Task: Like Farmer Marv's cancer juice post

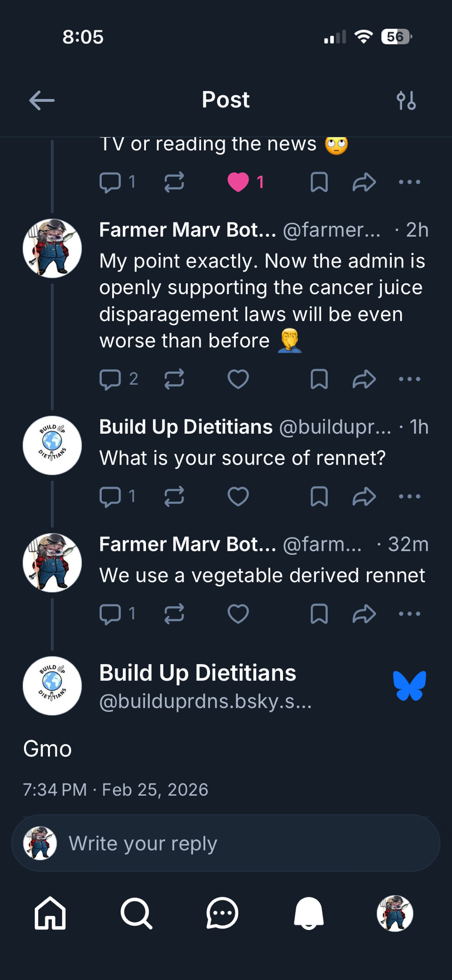Action: coord(238,379)
